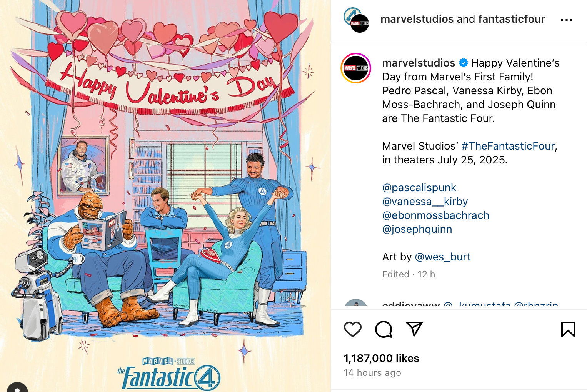This screenshot has height=392, width=587.
Task: Share post via paper plane icon
Action: pos(414,329)
